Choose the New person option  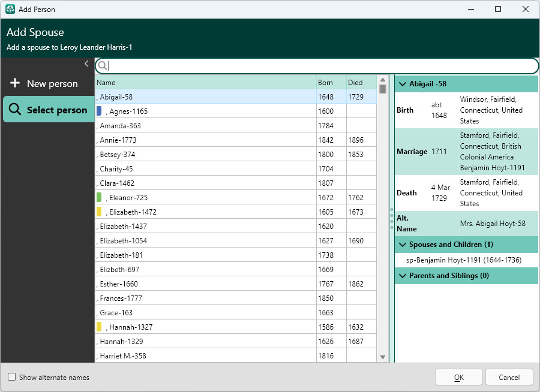pos(49,83)
